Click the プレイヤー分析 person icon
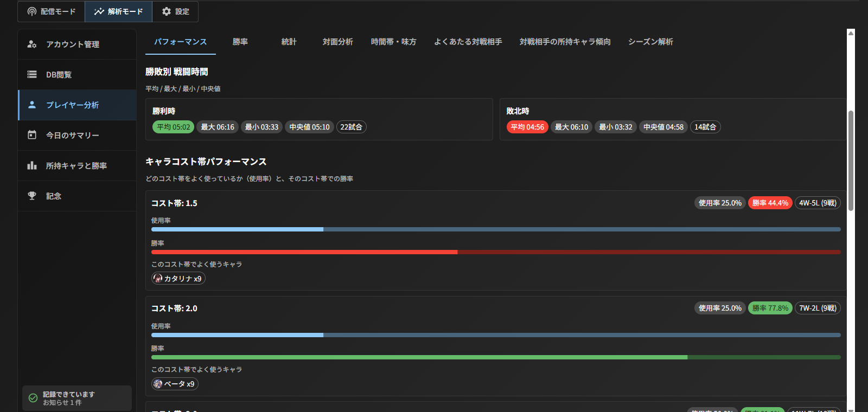Image resolution: width=868 pixels, height=412 pixels. [x=32, y=105]
